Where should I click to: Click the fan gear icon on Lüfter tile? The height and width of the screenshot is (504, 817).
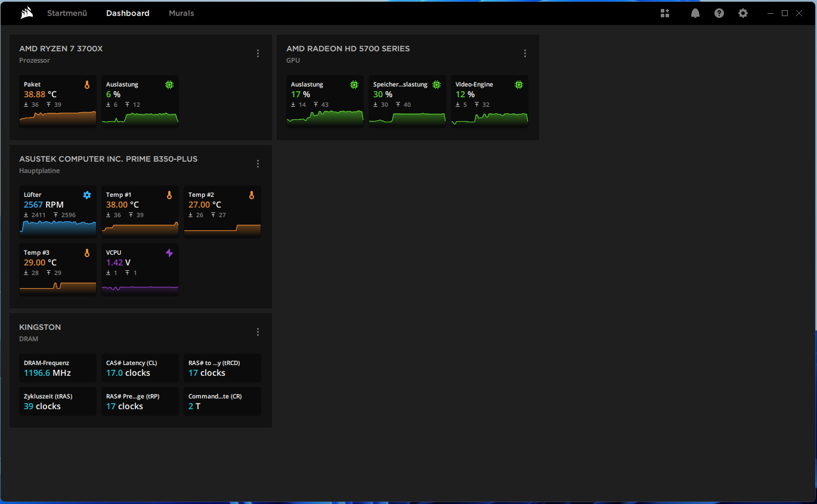(x=87, y=195)
